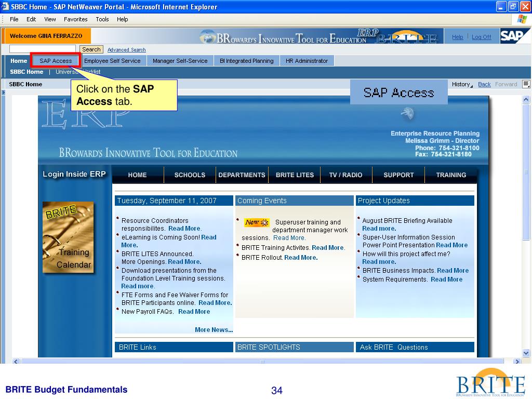Open the Employee Self Service tab

tap(112, 61)
